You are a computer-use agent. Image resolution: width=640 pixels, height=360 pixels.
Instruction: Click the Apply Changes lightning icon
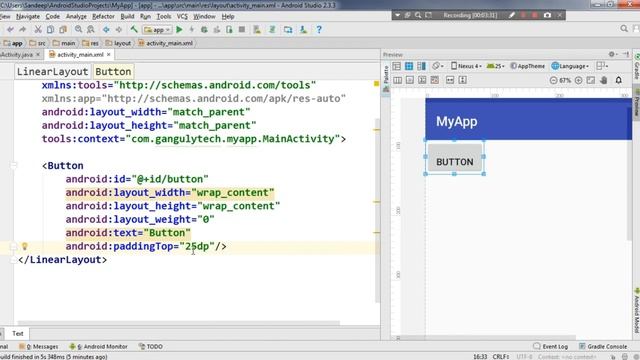pos(191,29)
